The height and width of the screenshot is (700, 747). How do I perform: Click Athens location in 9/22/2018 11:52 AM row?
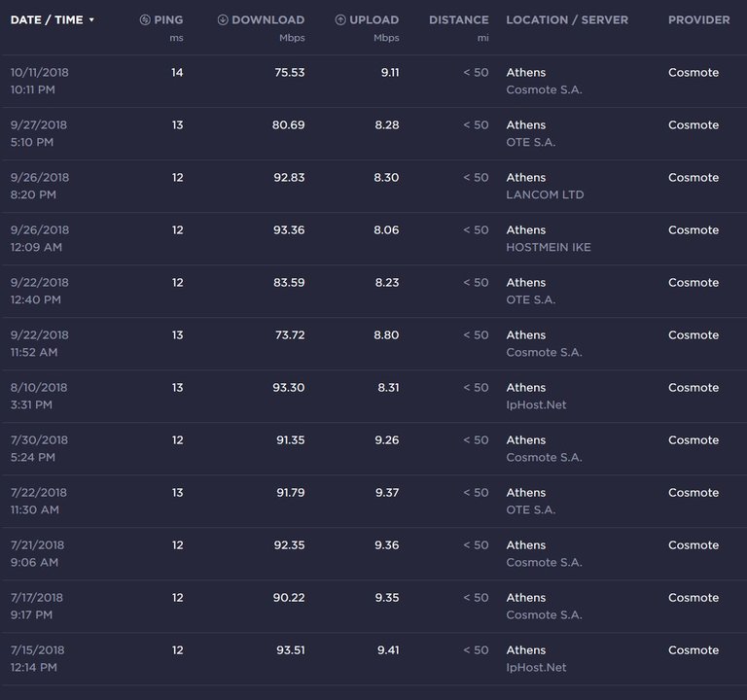[x=526, y=334]
